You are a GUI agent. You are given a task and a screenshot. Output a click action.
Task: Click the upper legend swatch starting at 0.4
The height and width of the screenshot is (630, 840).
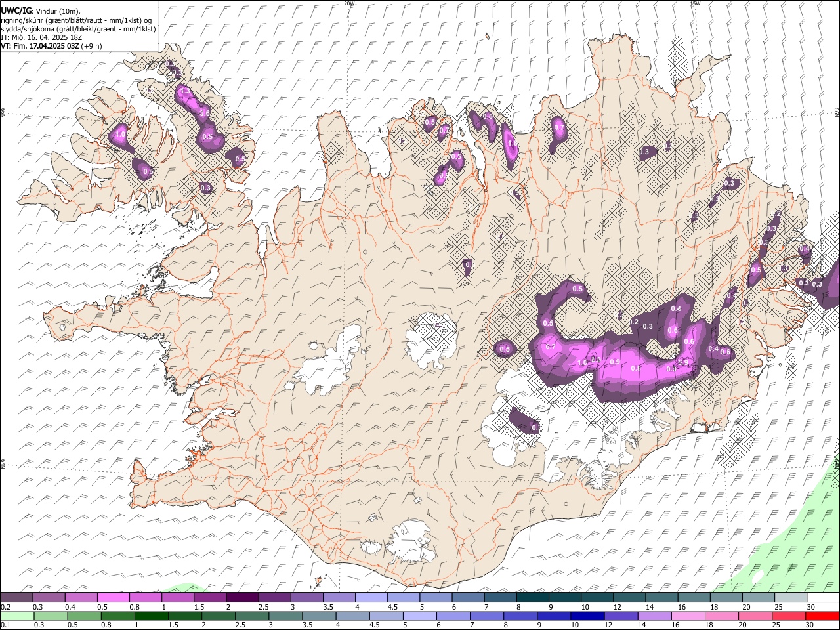(81, 597)
